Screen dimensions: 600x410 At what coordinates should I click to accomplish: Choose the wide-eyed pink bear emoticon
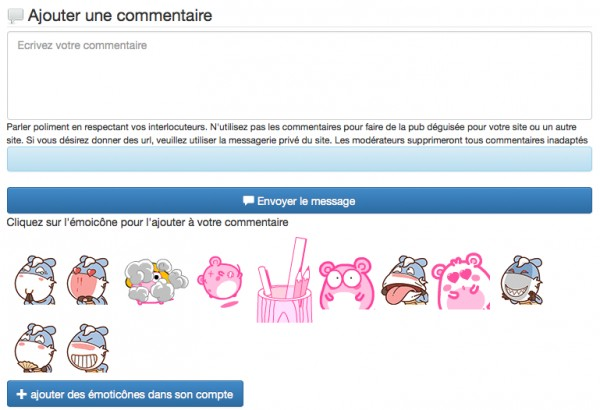pos(346,284)
